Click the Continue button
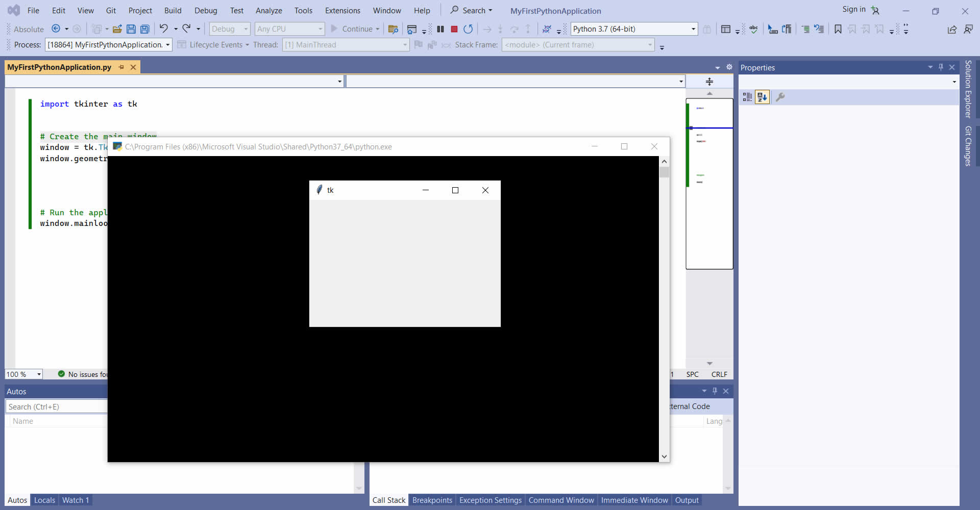This screenshot has width=980, height=510. click(351, 29)
